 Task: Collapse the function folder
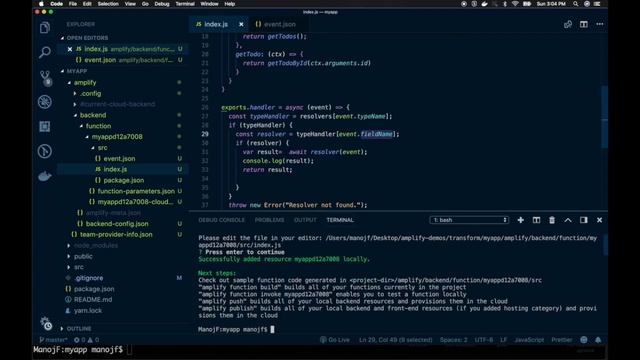(98, 126)
